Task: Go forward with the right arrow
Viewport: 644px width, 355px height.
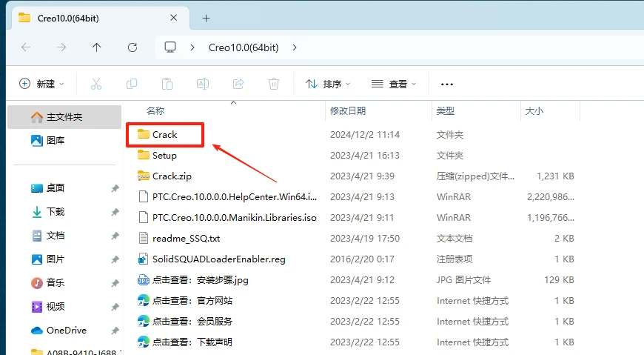Action: pyautogui.click(x=61, y=47)
